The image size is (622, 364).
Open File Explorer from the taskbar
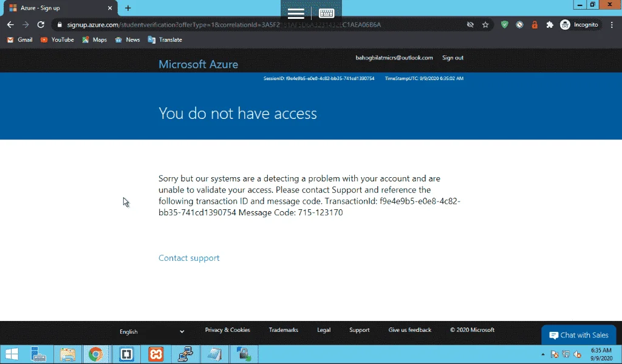point(67,354)
